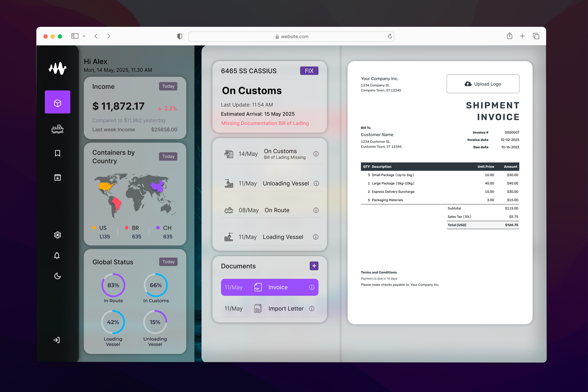Click the customs officer icon for 14/May

click(229, 154)
